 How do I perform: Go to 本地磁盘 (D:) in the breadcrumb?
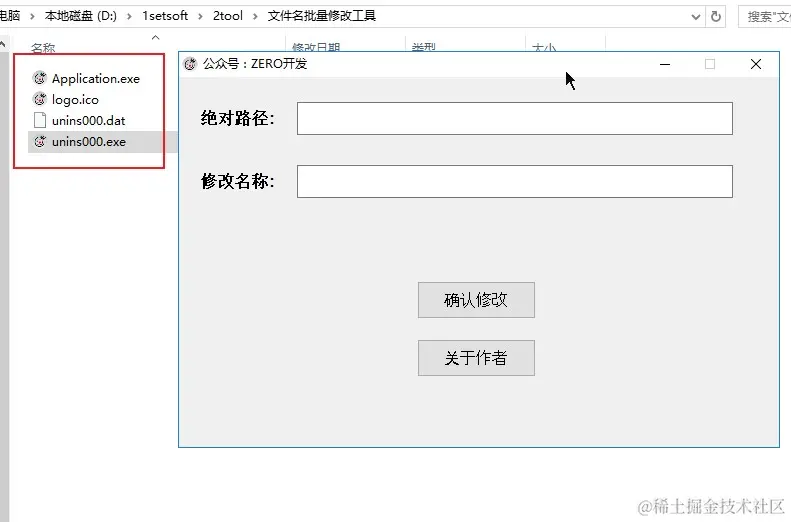[81, 16]
